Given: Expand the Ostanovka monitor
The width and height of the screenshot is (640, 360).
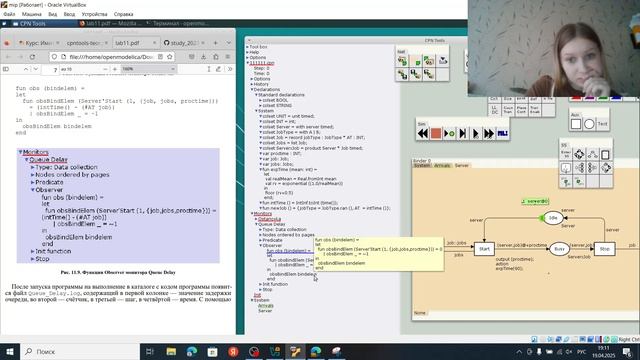Looking at the screenshot, I should [256, 219].
